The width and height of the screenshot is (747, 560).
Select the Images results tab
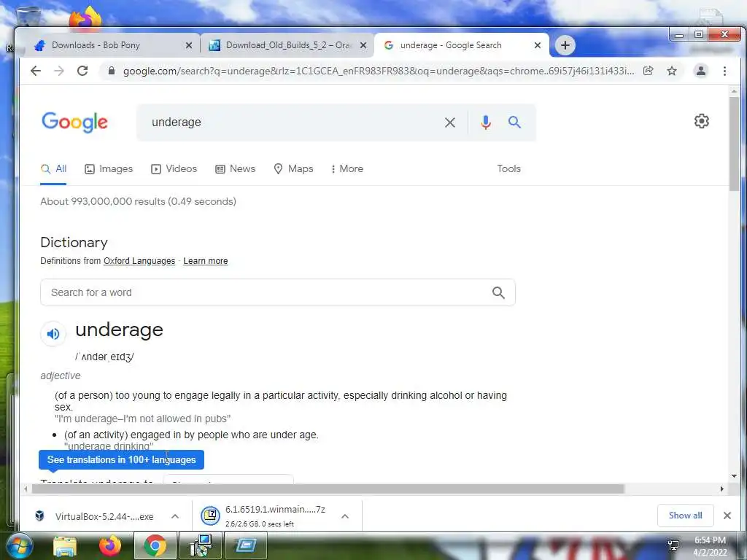point(109,169)
